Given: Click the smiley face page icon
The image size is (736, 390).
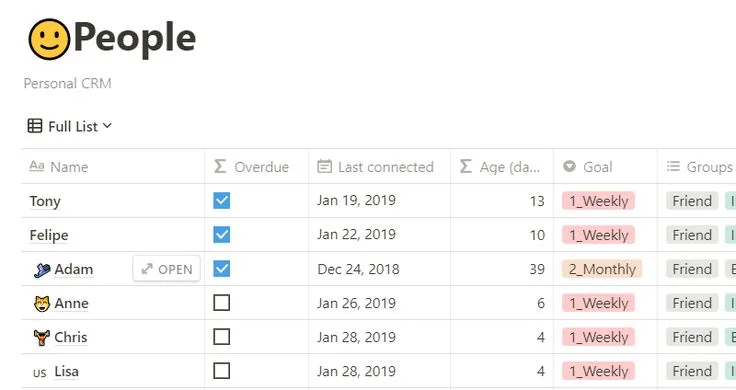Looking at the screenshot, I should [49, 39].
